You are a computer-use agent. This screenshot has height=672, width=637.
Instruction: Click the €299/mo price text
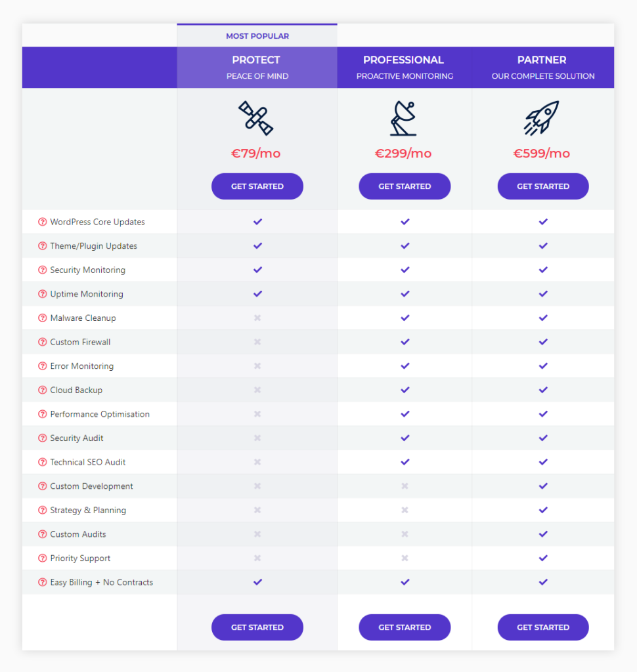(405, 153)
